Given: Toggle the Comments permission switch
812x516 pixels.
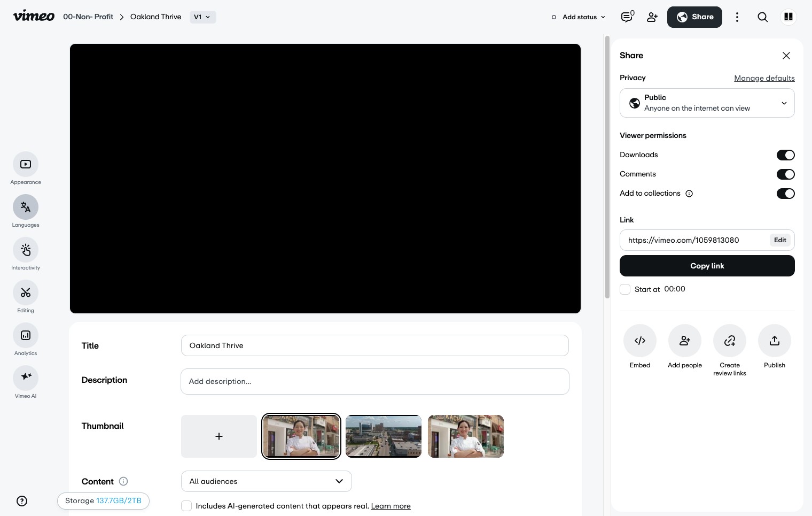Looking at the screenshot, I should (786, 174).
